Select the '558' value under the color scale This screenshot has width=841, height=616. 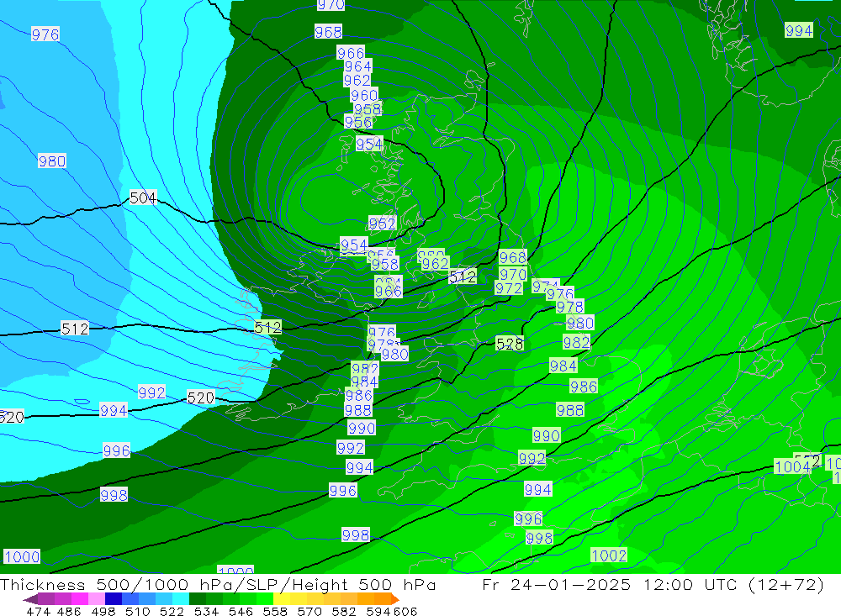point(275,611)
